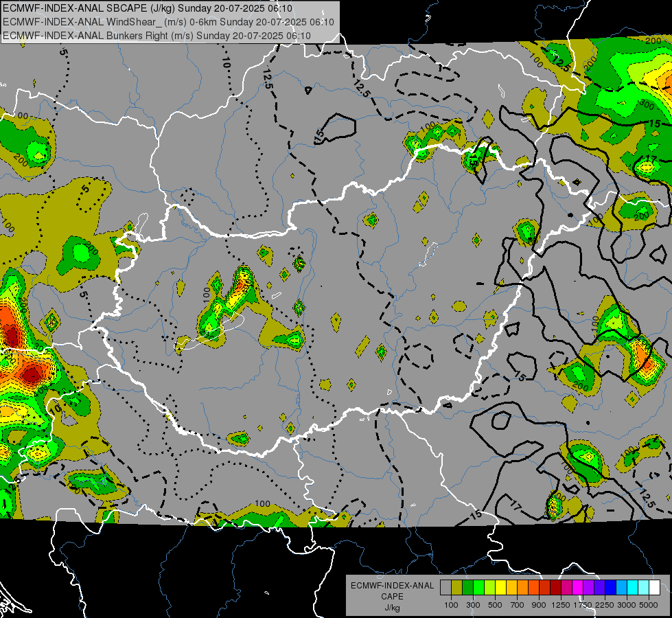Select the pink-magenta swatch right of 1250 tick
672x618 pixels.
point(566,588)
